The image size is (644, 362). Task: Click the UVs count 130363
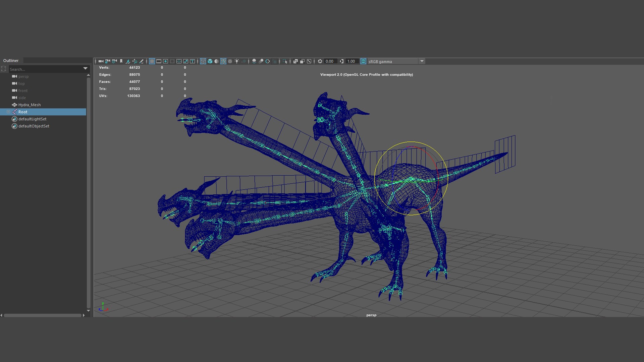pyautogui.click(x=133, y=96)
